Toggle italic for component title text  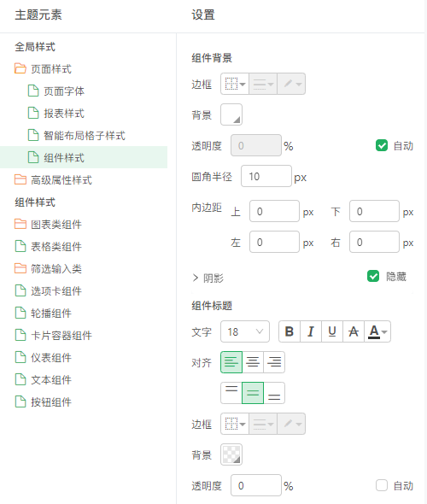pyautogui.click(x=311, y=331)
